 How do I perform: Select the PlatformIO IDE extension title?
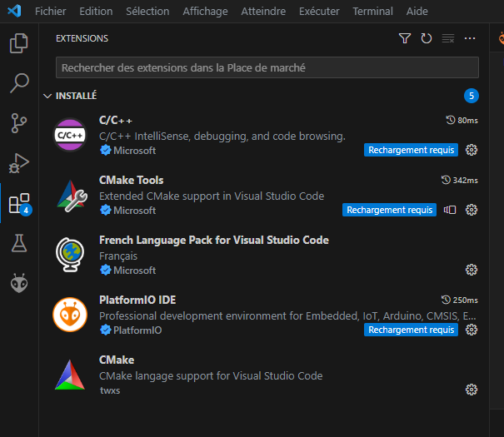tap(137, 300)
